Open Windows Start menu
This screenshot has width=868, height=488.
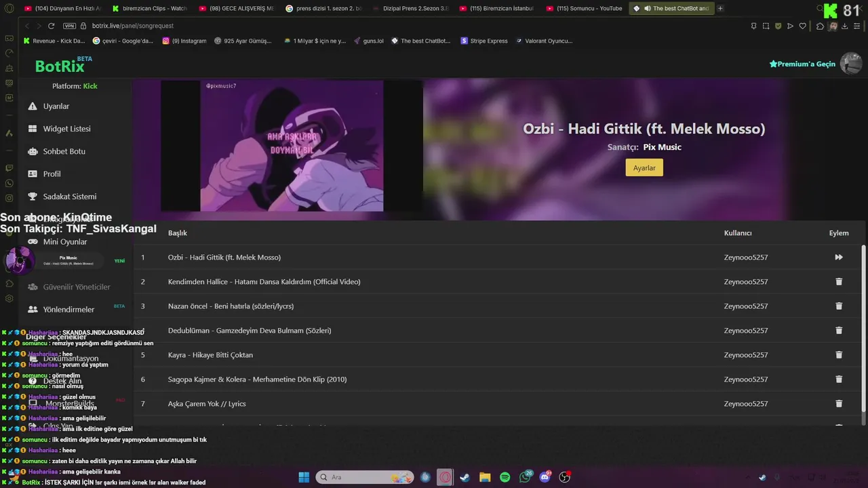304,477
